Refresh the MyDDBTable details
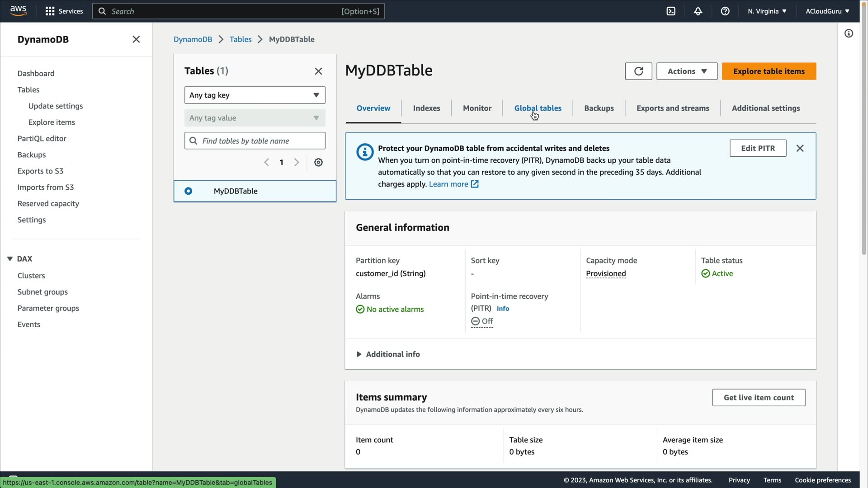868x488 pixels. [638, 71]
